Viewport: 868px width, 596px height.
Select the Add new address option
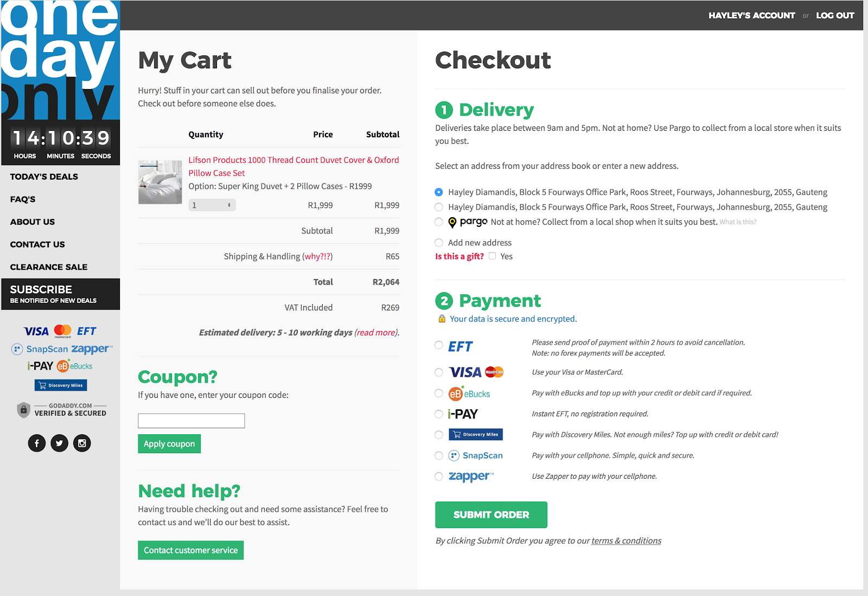[438, 243]
